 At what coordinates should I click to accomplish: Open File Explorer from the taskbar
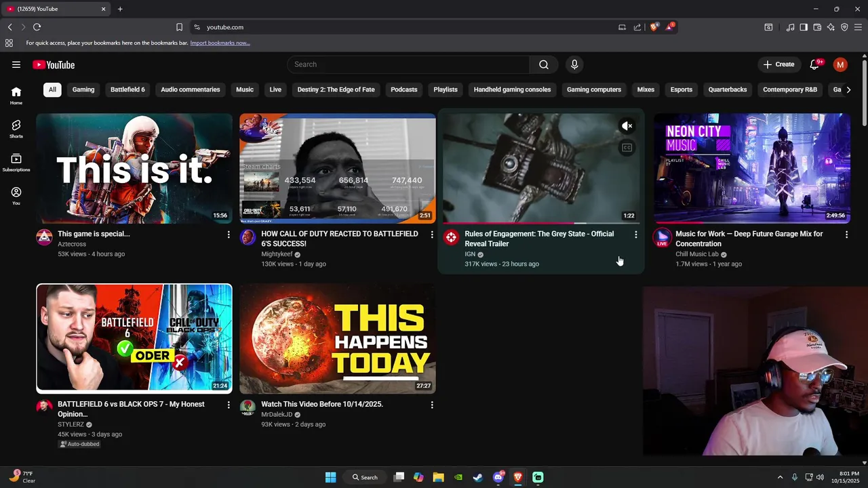[x=438, y=477]
